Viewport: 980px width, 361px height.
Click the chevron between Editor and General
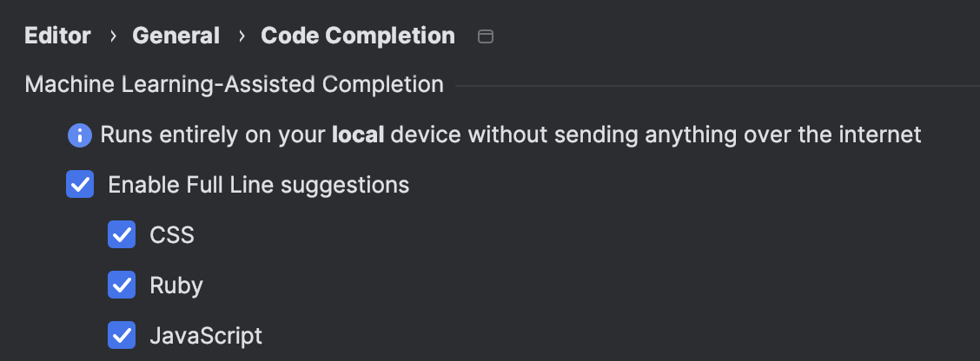pos(112,36)
